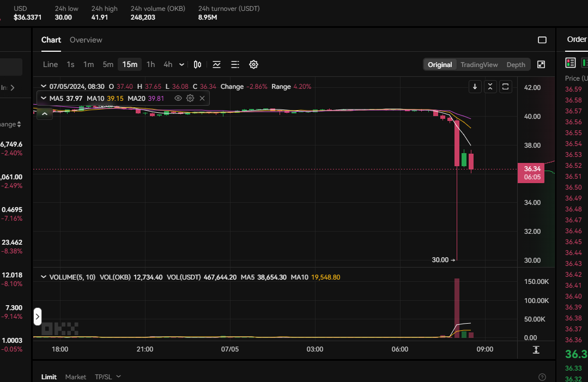The height and width of the screenshot is (382, 588).
Task: Toggle MA indicator visibility eye
Action: (x=178, y=98)
